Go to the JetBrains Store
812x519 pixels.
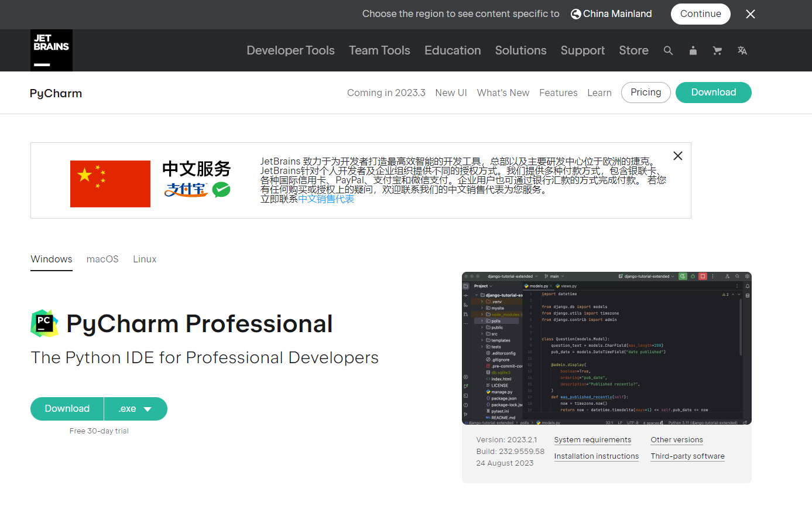[633, 50]
